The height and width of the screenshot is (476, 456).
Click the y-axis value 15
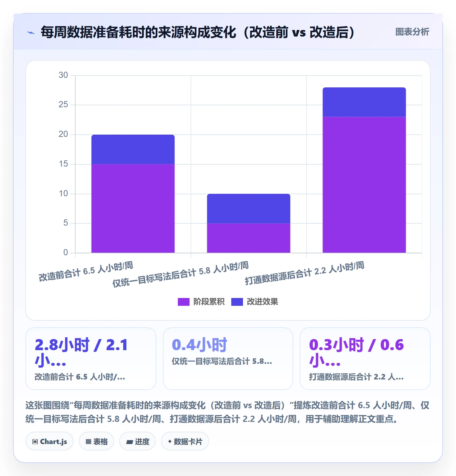tap(63, 164)
